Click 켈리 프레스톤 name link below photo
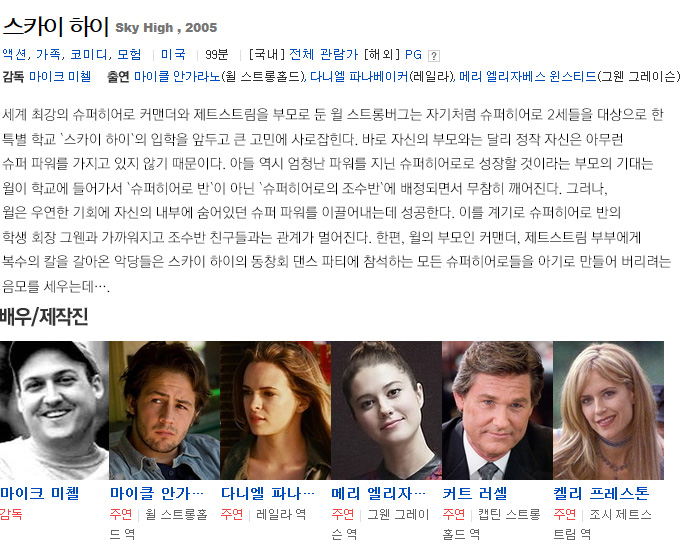The width and height of the screenshot is (682, 559). [x=601, y=493]
